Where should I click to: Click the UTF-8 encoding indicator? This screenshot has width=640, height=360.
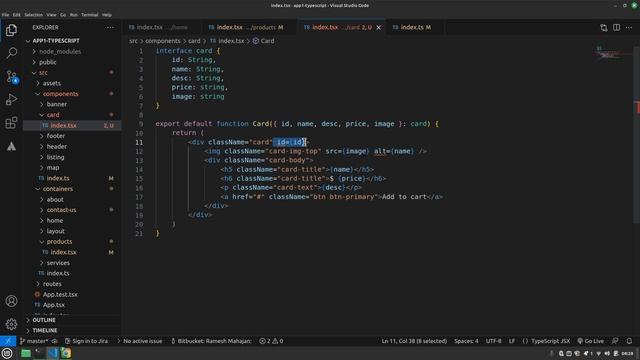[x=493, y=341]
